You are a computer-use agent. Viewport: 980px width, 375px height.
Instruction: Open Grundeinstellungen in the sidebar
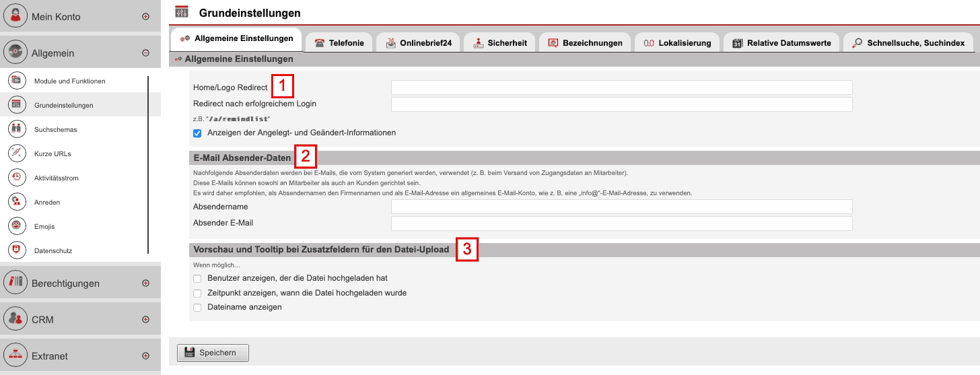pyautogui.click(x=63, y=105)
